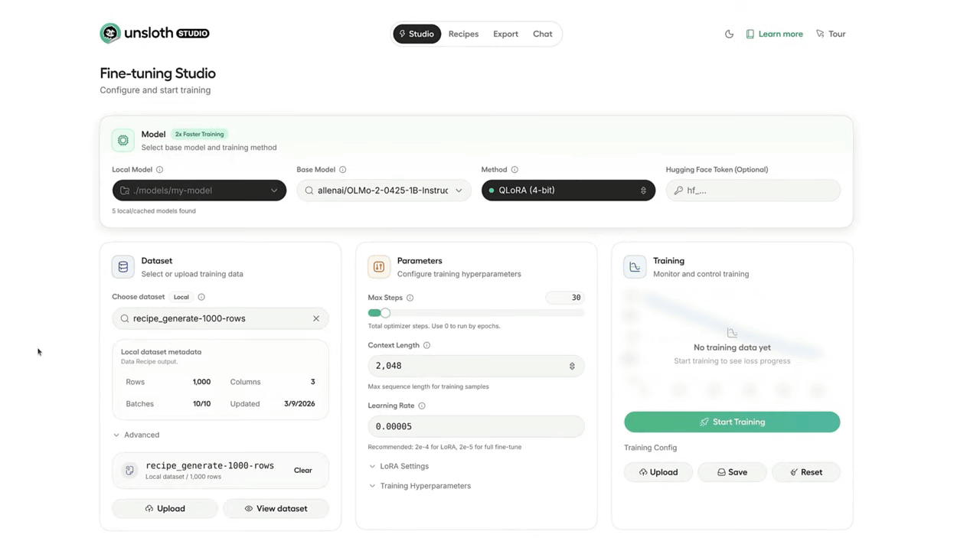This screenshot has height=551, width=980.
Task: Open the Export tab
Action: pyautogui.click(x=505, y=34)
